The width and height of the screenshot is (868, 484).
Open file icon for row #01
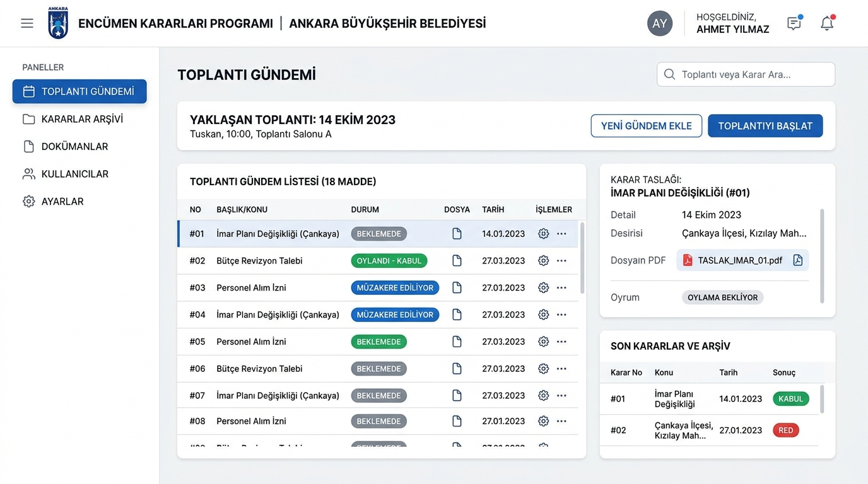pyautogui.click(x=457, y=234)
